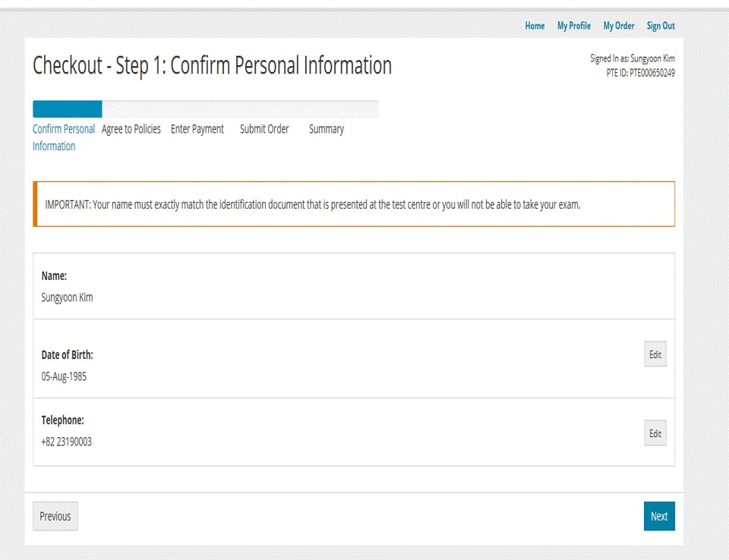729x560 pixels.
Task: Click Edit beside Telephone
Action: tap(655, 434)
